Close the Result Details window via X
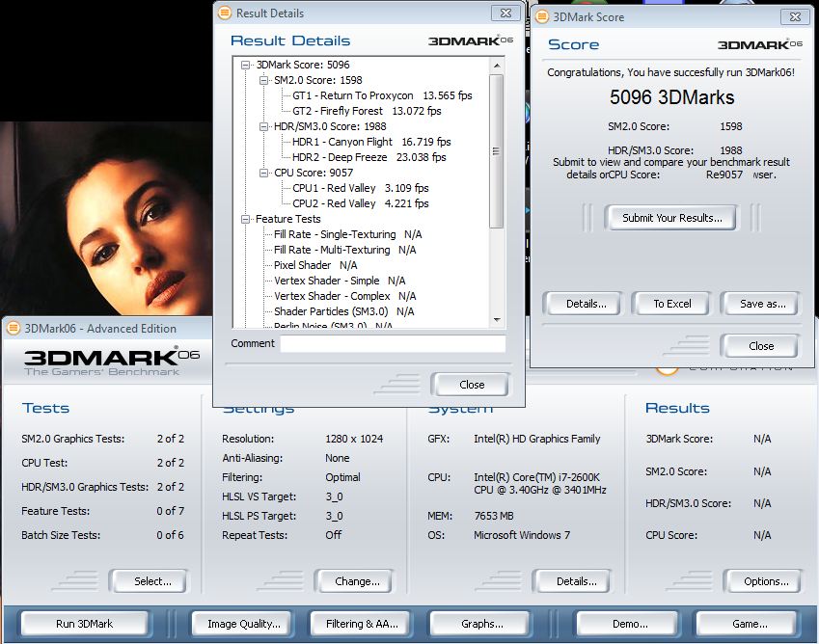The height and width of the screenshot is (644, 819). [505, 13]
